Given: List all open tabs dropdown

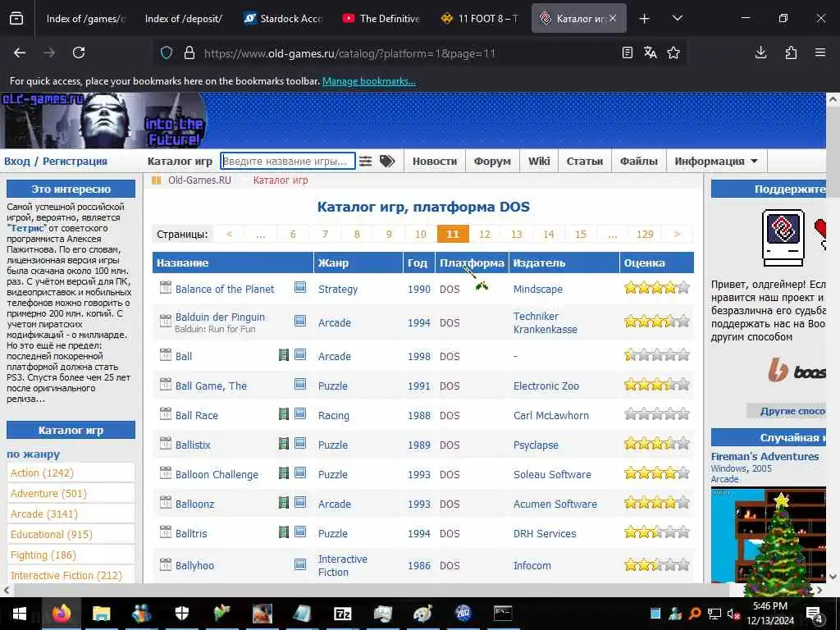Looking at the screenshot, I should pyautogui.click(x=677, y=19).
